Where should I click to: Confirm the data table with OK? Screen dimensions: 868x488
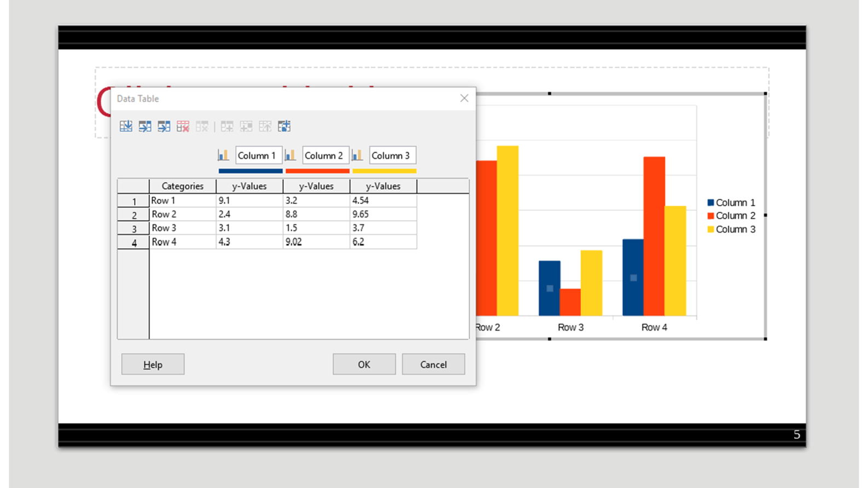click(364, 364)
